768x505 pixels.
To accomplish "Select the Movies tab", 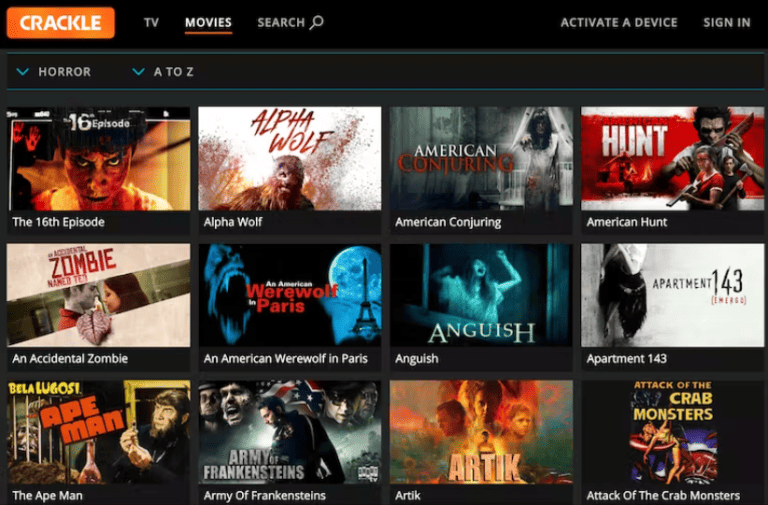I will click(208, 22).
